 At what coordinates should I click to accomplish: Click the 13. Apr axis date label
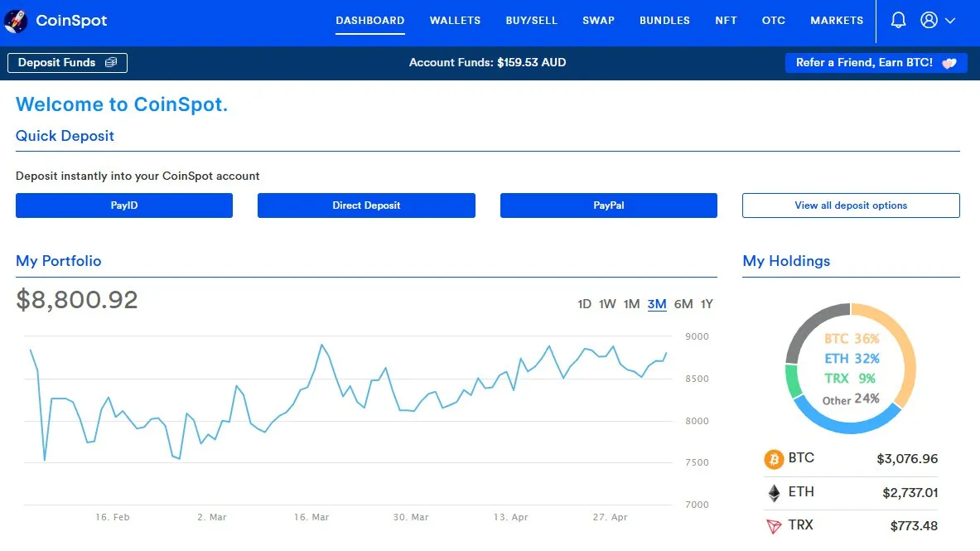point(510,517)
